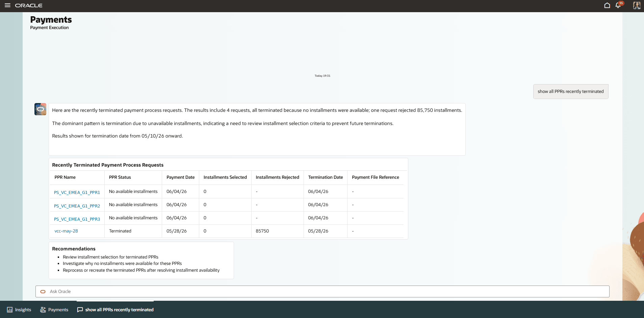Click the 'Today 19:31' timestamp
The image size is (644, 318).
click(x=323, y=76)
